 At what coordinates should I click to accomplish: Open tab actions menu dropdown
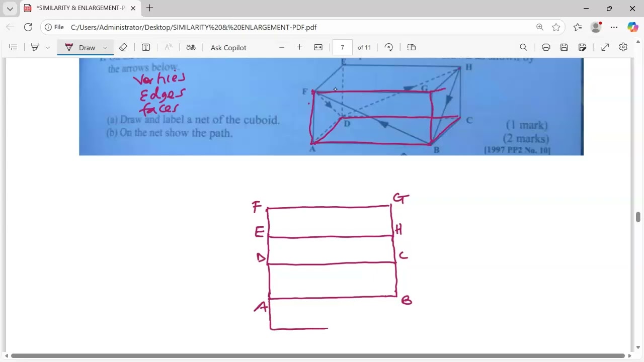pyautogui.click(x=10, y=9)
